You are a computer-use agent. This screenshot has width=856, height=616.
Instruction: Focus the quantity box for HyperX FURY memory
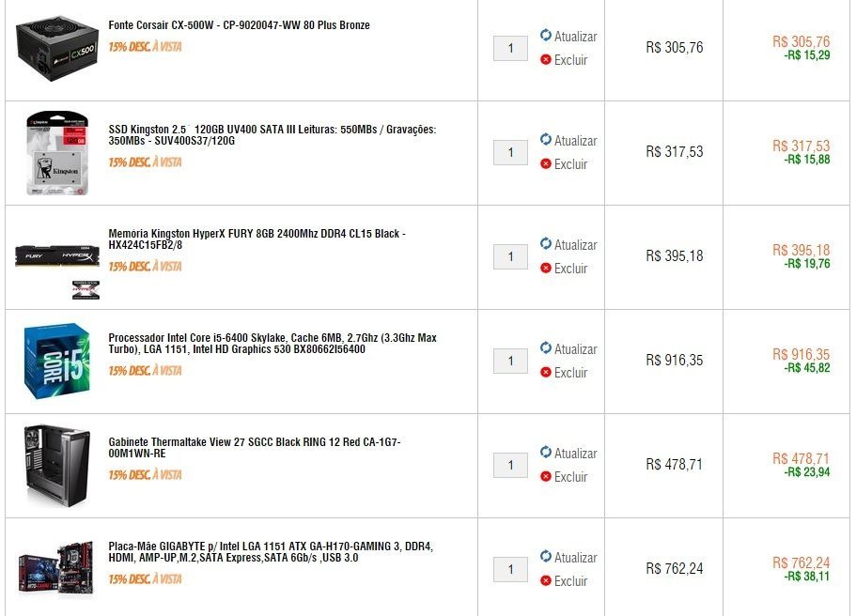pos(510,257)
